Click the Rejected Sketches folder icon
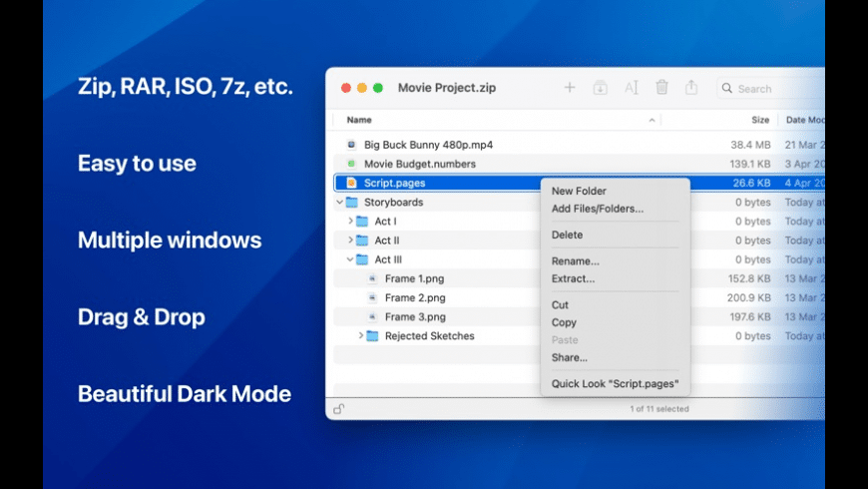 pos(372,335)
